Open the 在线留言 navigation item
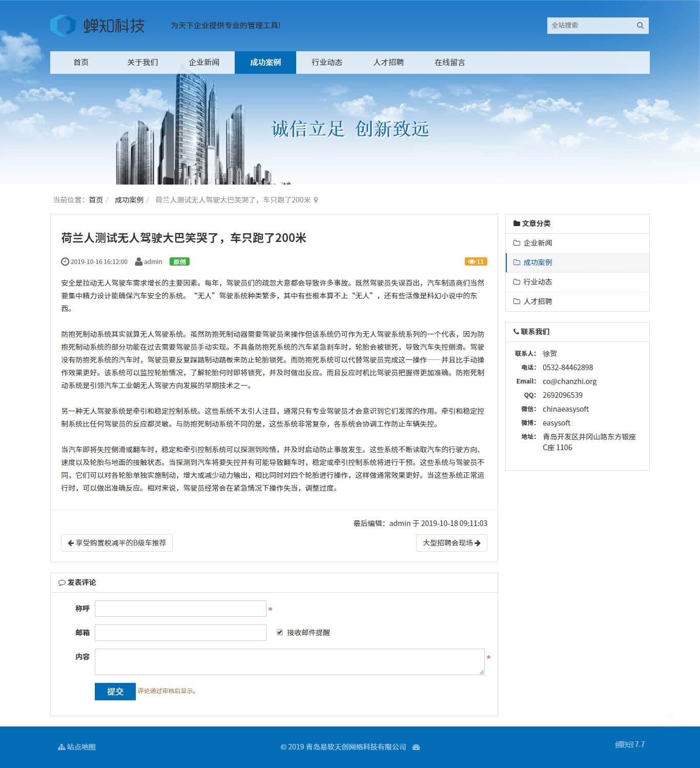This screenshot has height=768, width=700. pos(450,63)
